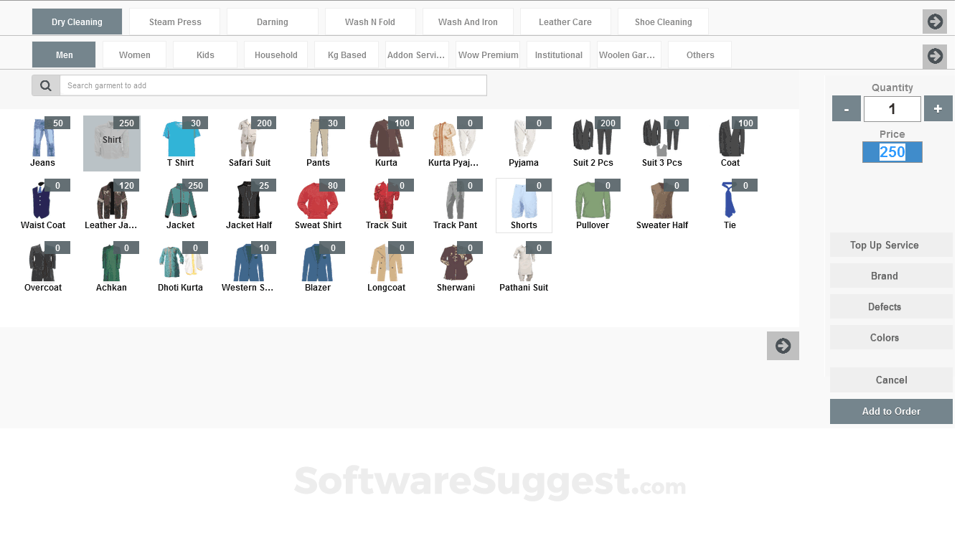
Task: Click the Add to Order button
Action: 891,411
